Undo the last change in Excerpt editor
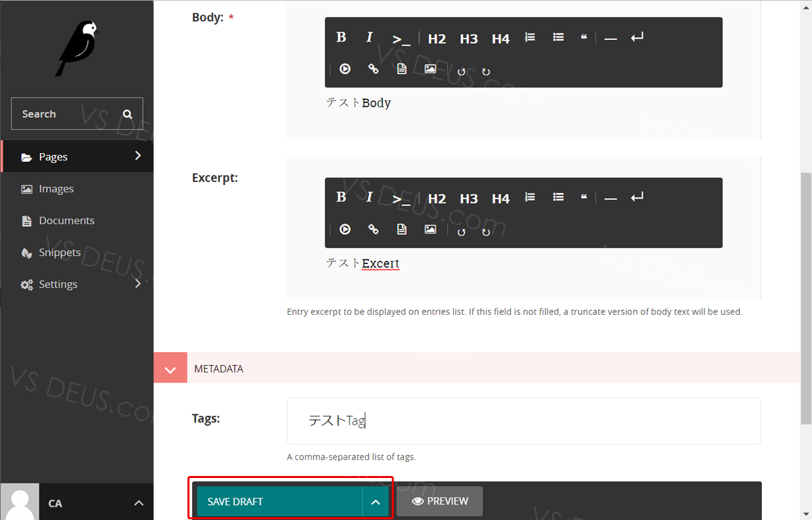 tap(461, 232)
